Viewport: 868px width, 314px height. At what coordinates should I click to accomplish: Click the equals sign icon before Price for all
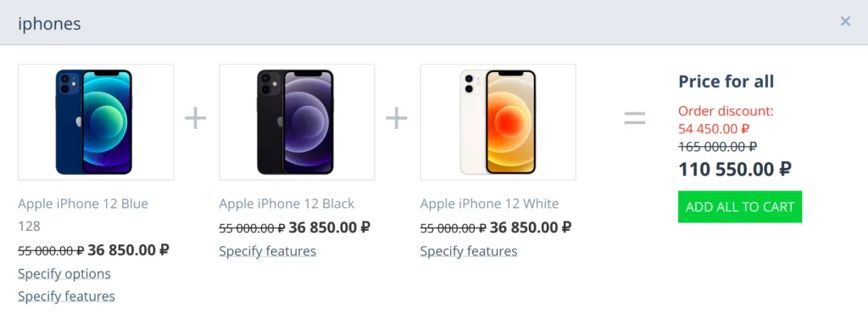tap(635, 118)
